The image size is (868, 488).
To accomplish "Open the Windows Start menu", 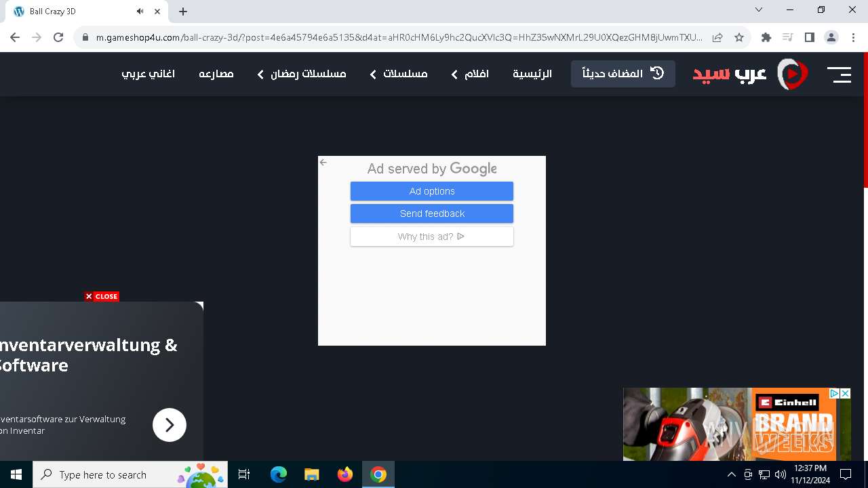I will coord(16,474).
